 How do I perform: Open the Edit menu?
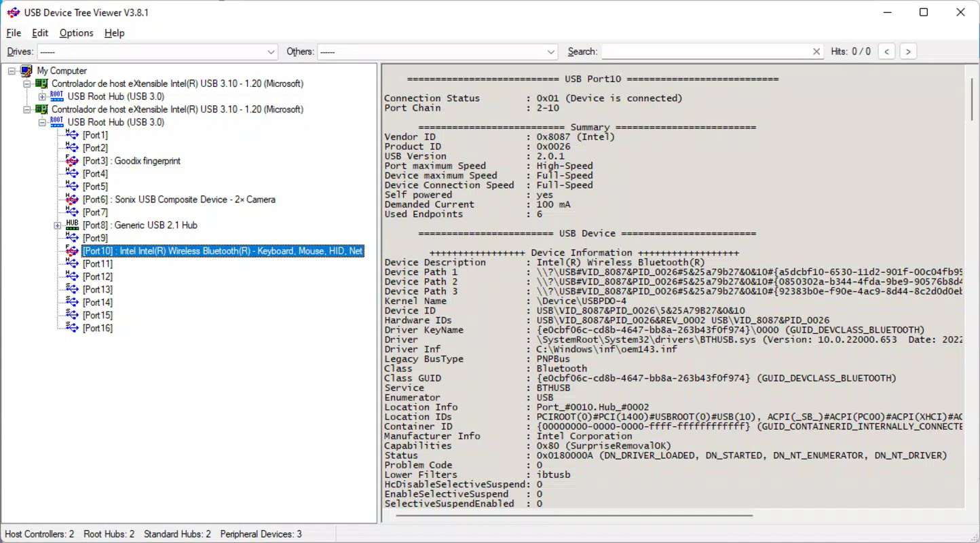click(x=40, y=33)
